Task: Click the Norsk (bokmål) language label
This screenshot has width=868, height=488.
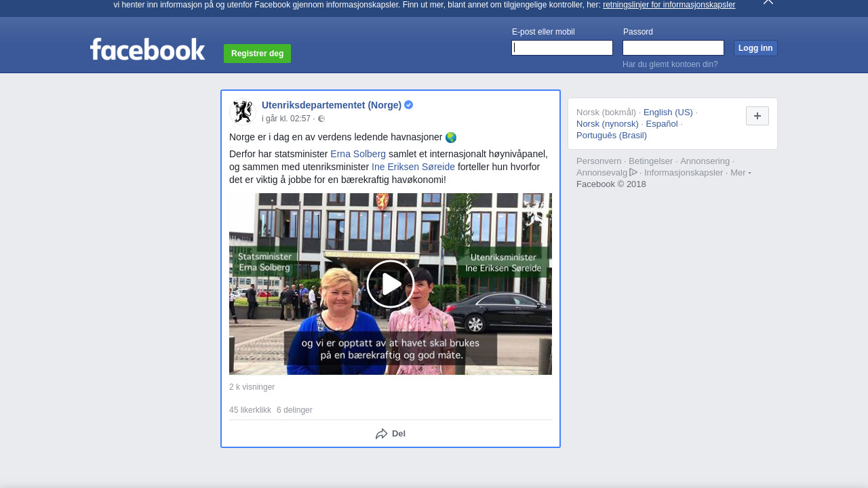Action: pyautogui.click(x=606, y=112)
